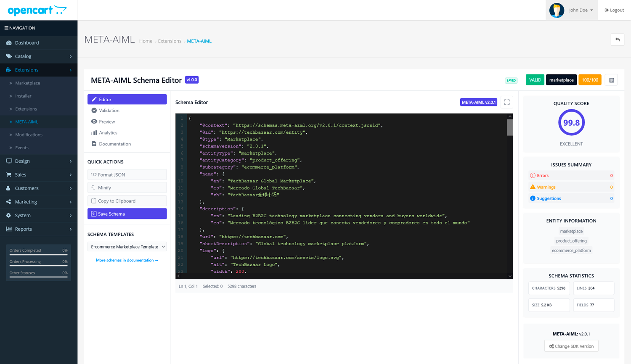Viewport: 631px width, 364px height.
Task: Open More schemas in documentation link
Action: [x=127, y=260]
